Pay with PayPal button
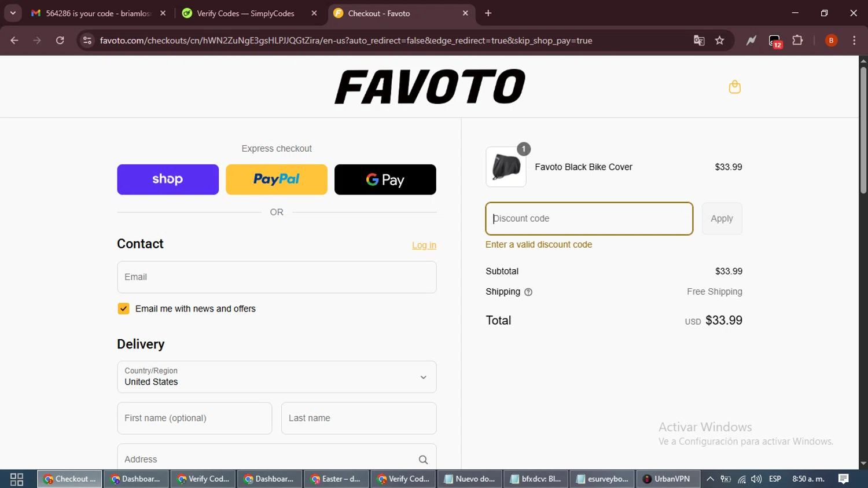868x488 pixels. coord(277,179)
